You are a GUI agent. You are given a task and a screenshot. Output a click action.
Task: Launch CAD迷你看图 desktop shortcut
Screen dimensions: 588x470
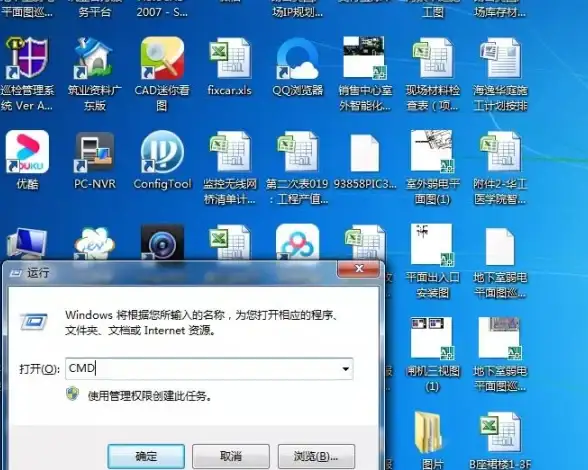[x=162, y=58]
